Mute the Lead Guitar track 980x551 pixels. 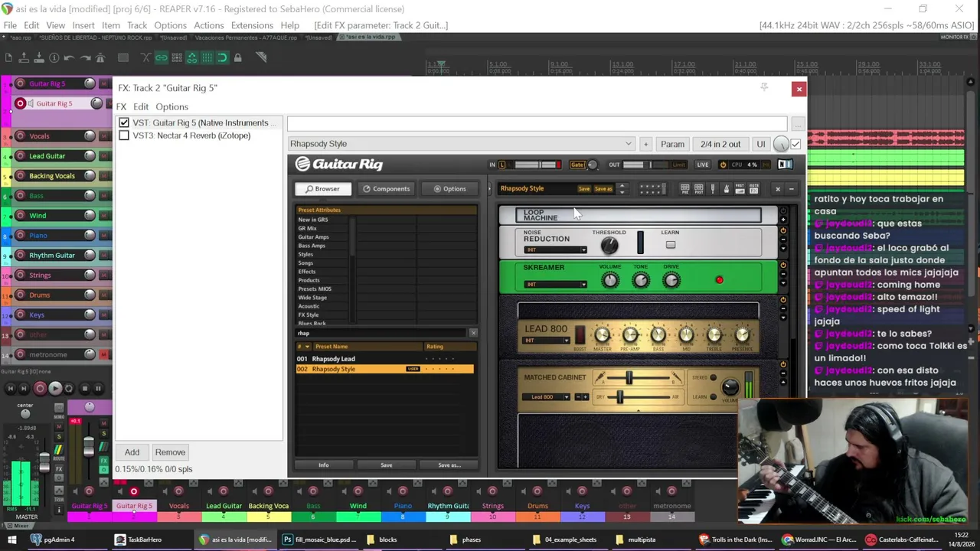(x=103, y=156)
